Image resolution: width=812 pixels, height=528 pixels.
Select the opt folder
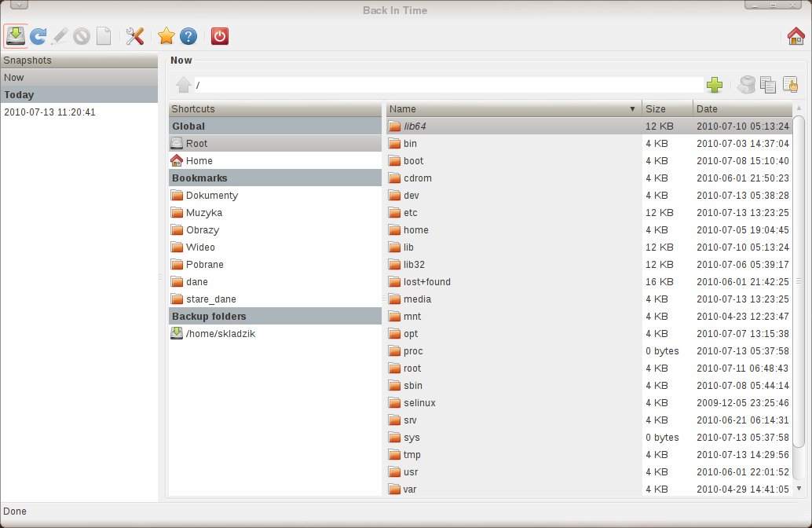click(589, 334)
